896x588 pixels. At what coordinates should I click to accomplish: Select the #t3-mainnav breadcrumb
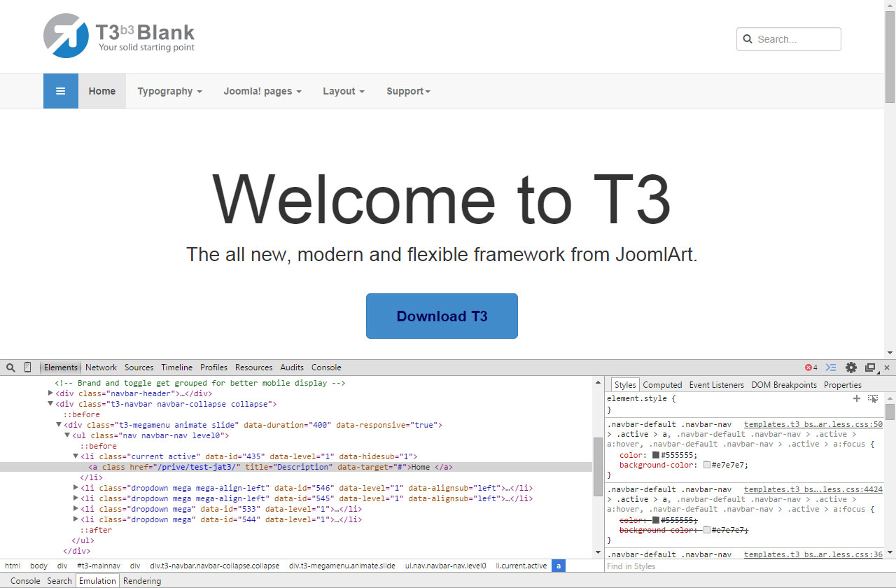tap(99, 566)
